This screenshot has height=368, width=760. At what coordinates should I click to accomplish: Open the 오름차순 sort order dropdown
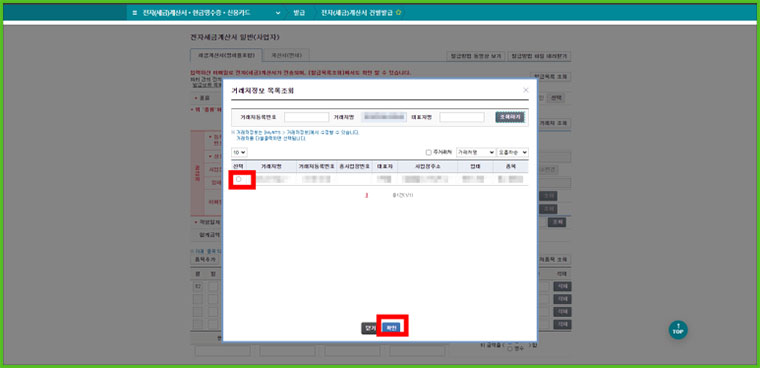[513, 152]
